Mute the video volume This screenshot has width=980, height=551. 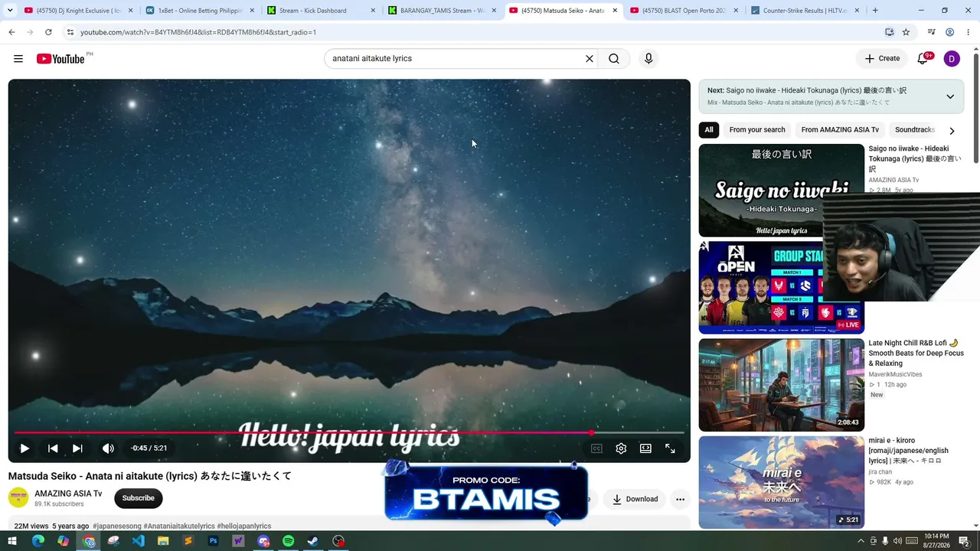[x=108, y=448]
